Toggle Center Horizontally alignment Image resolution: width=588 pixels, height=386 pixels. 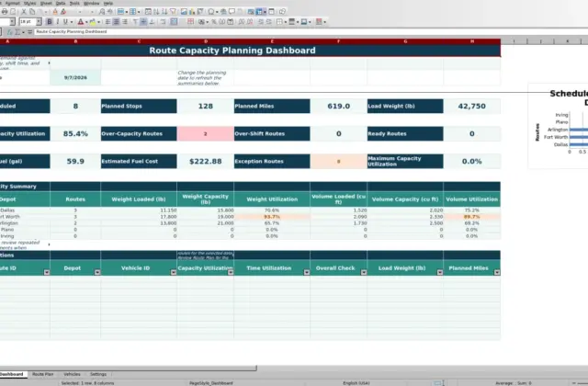pos(116,22)
